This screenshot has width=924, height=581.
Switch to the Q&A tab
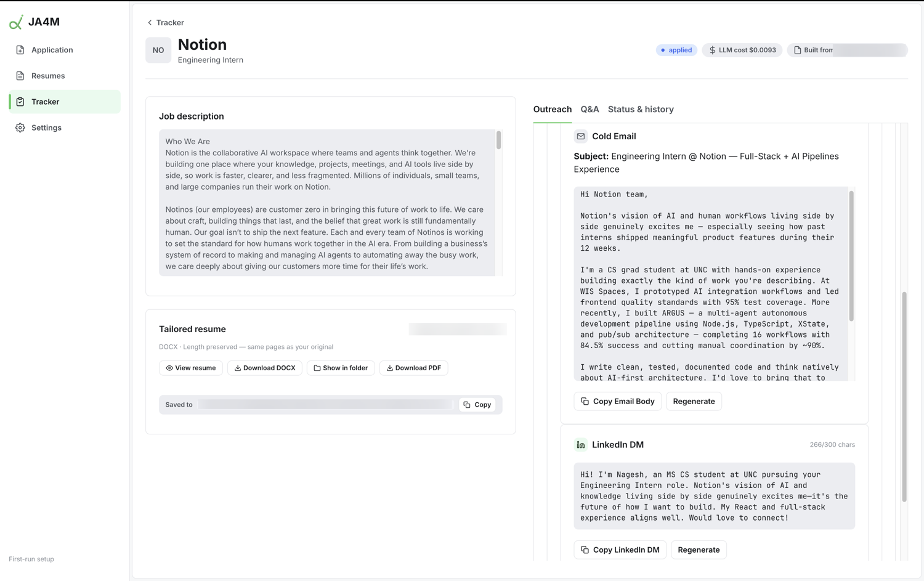point(590,109)
